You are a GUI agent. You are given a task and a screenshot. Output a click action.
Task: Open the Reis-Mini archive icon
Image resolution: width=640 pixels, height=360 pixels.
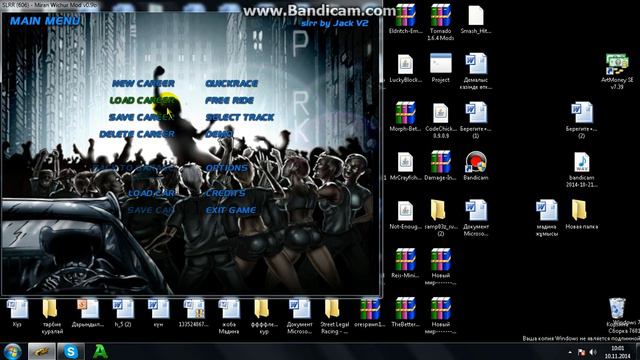point(405,260)
